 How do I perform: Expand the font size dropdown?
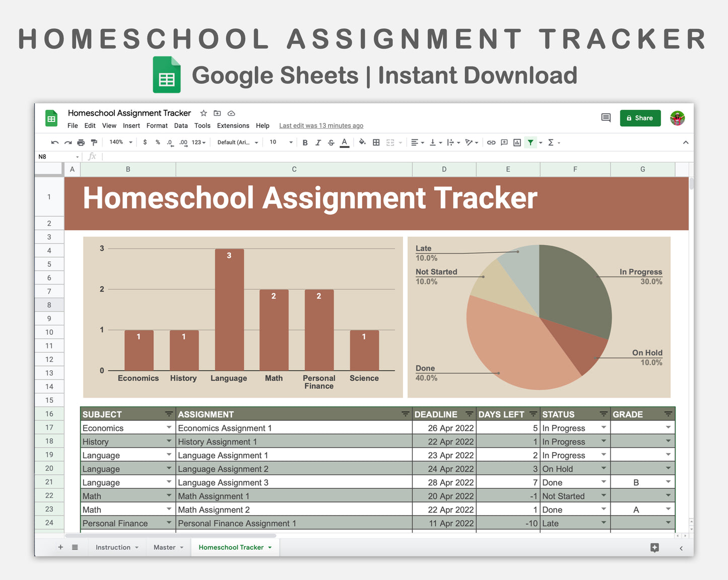tap(290, 142)
